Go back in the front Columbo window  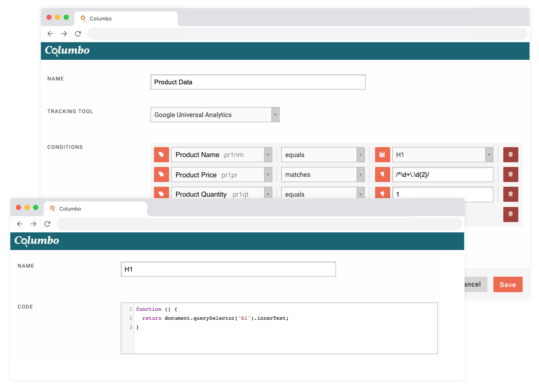click(x=20, y=224)
